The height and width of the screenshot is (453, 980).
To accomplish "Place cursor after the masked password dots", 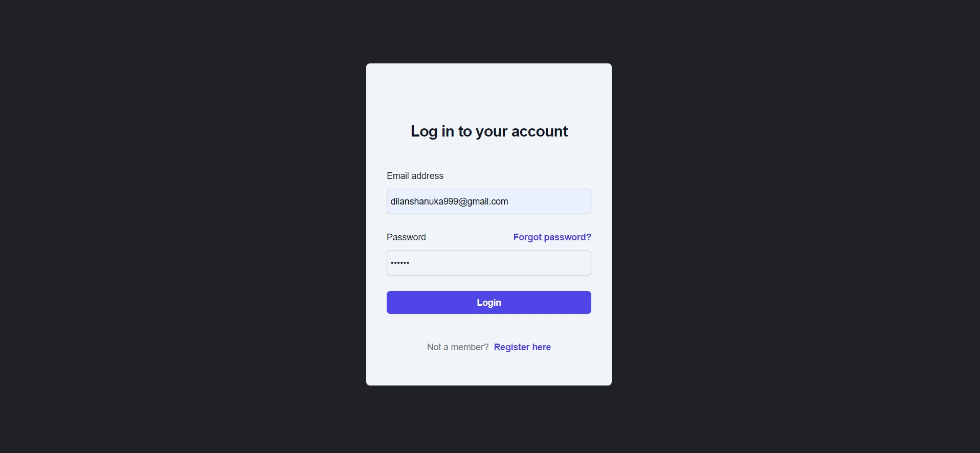I will coord(411,263).
